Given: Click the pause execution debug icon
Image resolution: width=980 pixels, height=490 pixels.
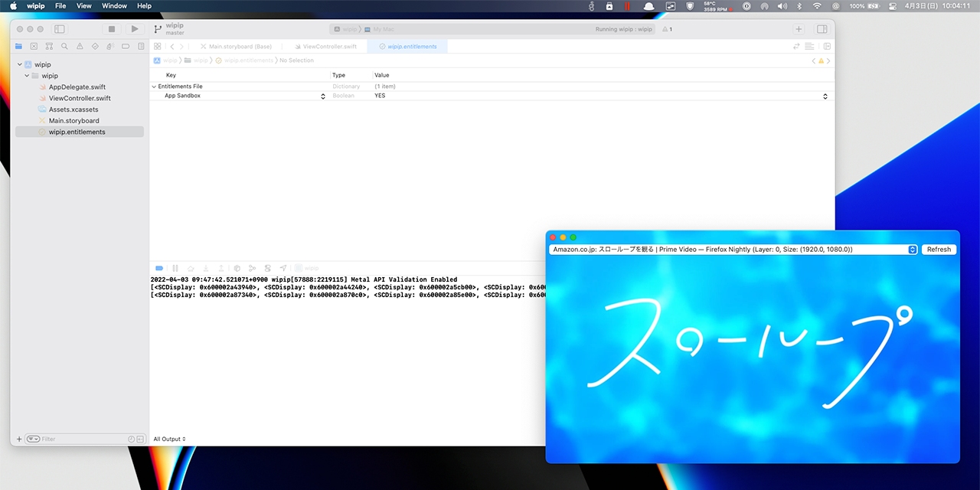Looking at the screenshot, I should 175,268.
